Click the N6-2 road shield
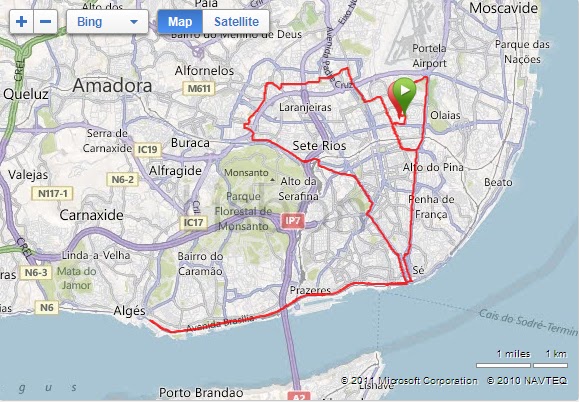This screenshot has width=579, height=402. [123, 180]
